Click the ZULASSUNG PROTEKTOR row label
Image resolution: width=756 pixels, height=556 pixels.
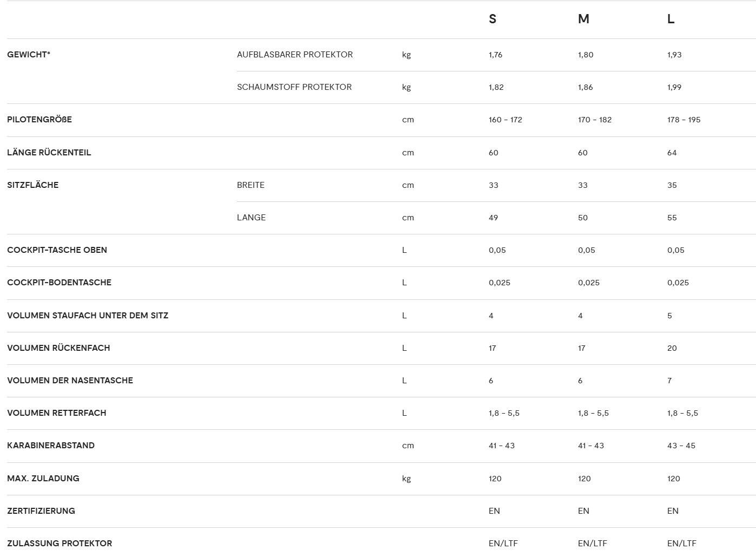pos(60,543)
